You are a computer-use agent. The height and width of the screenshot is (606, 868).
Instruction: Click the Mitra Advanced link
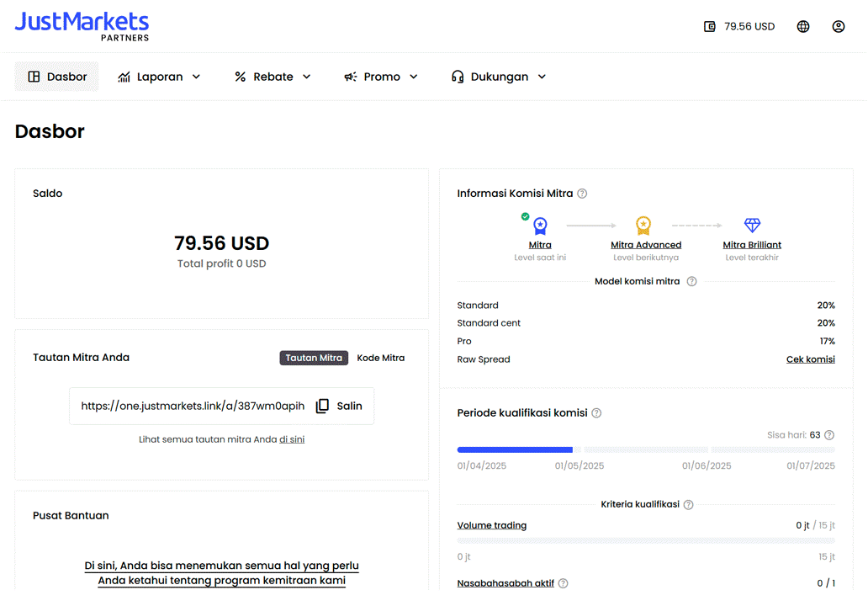click(646, 245)
